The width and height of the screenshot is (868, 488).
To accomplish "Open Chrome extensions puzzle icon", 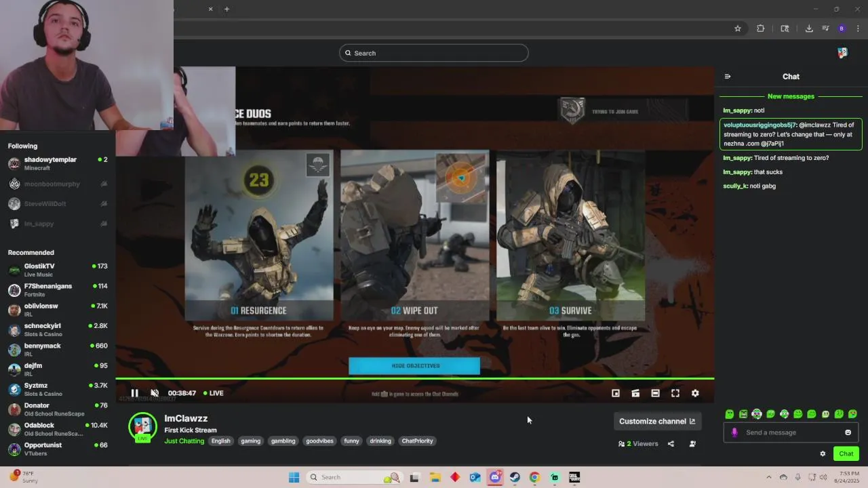I will pos(760,28).
